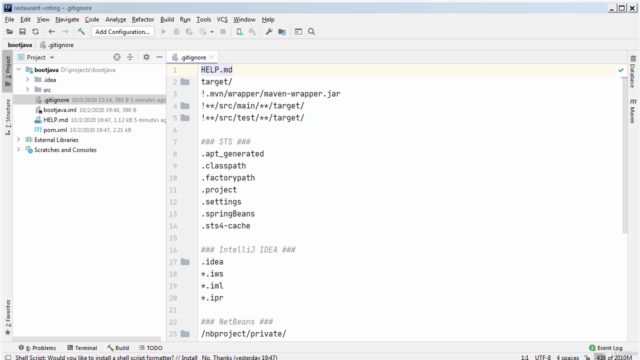The height and width of the screenshot is (360, 640).
Task: Click the Run with Coverage icon
Action: tap(189, 32)
